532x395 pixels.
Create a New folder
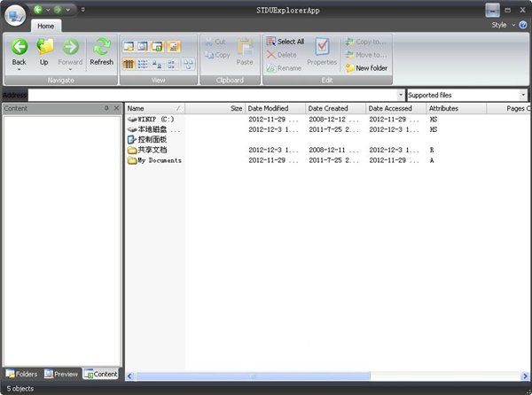366,68
